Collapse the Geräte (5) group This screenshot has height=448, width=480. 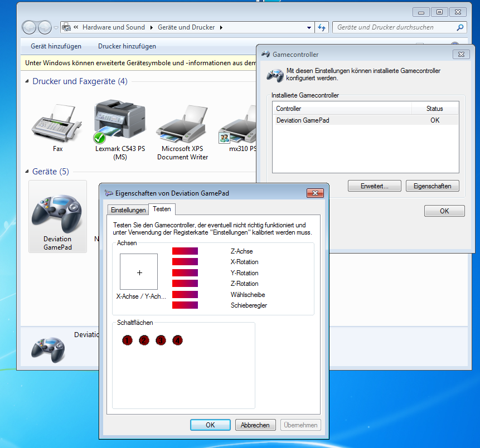tap(27, 172)
